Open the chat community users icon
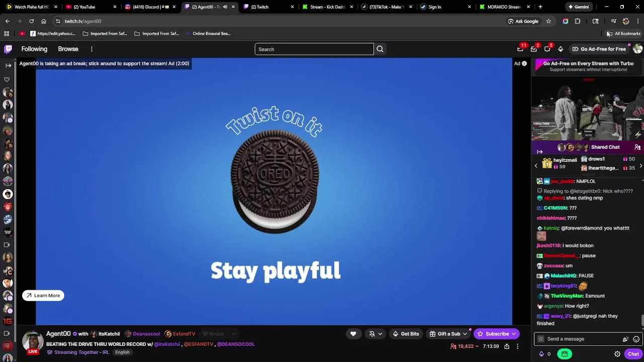Viewport: 644px width, 362px height. [x=637, y=147]
